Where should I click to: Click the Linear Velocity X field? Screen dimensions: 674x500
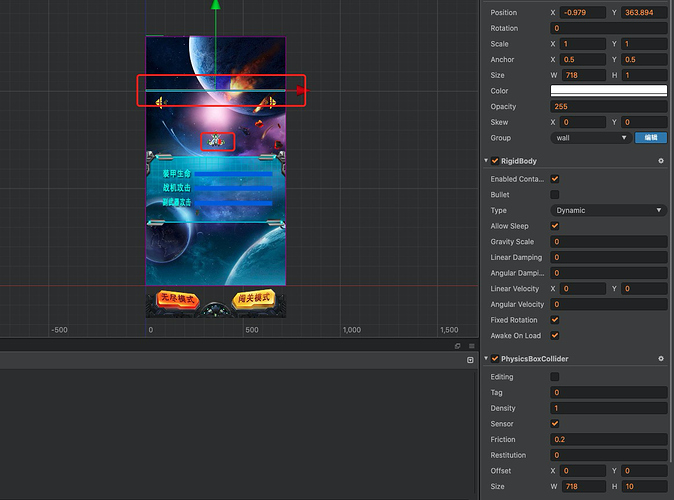point(583,289)
